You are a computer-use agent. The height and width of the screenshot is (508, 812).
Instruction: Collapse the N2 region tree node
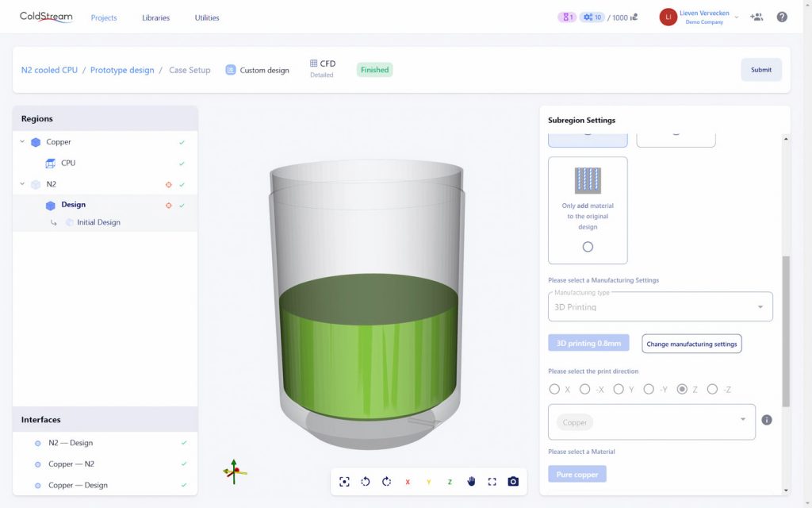coord(22,183)
